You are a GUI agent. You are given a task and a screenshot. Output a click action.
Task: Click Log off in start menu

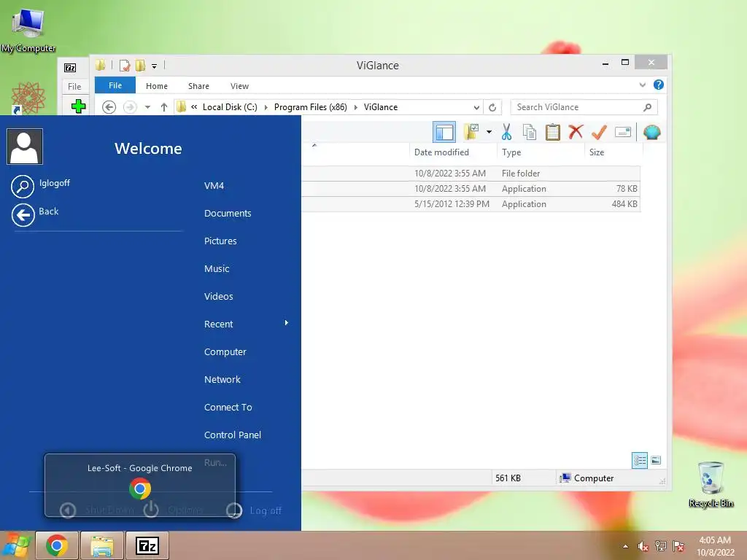click(266, 510)
